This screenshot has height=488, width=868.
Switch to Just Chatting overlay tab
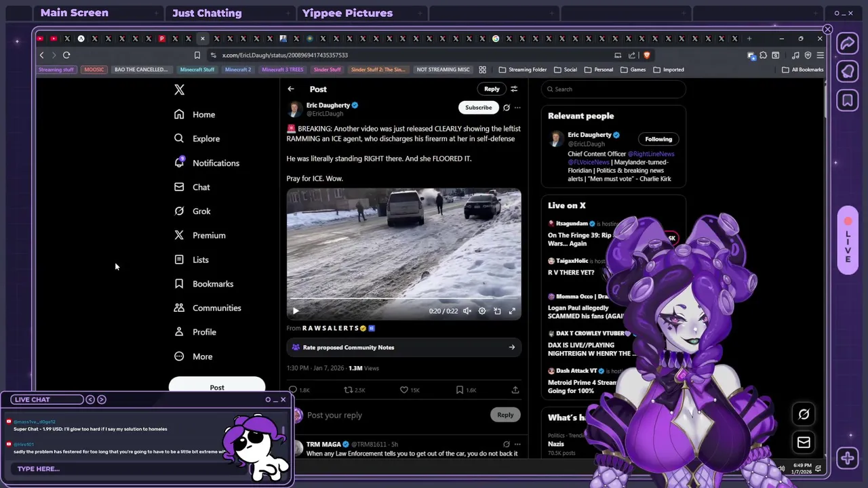click(x=207, y=13)
